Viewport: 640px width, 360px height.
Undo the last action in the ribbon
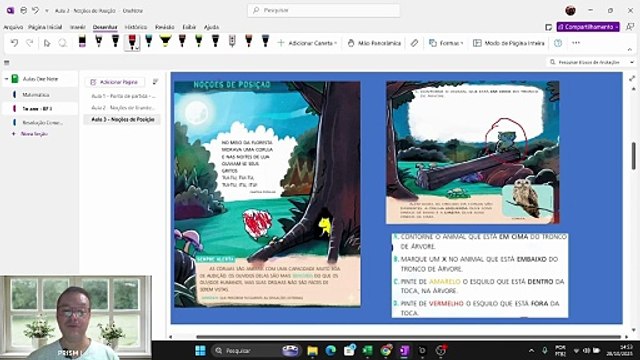[14, 43]
